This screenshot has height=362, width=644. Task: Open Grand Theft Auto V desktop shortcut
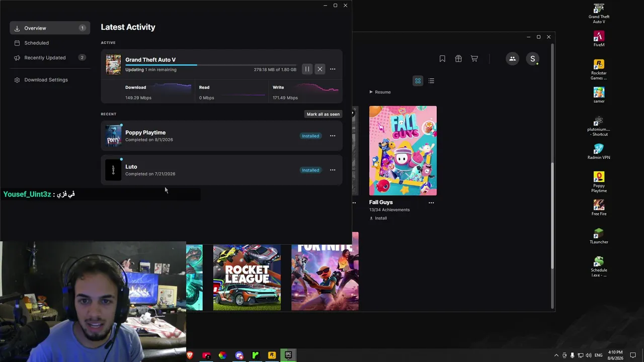(x=599, y=14)
